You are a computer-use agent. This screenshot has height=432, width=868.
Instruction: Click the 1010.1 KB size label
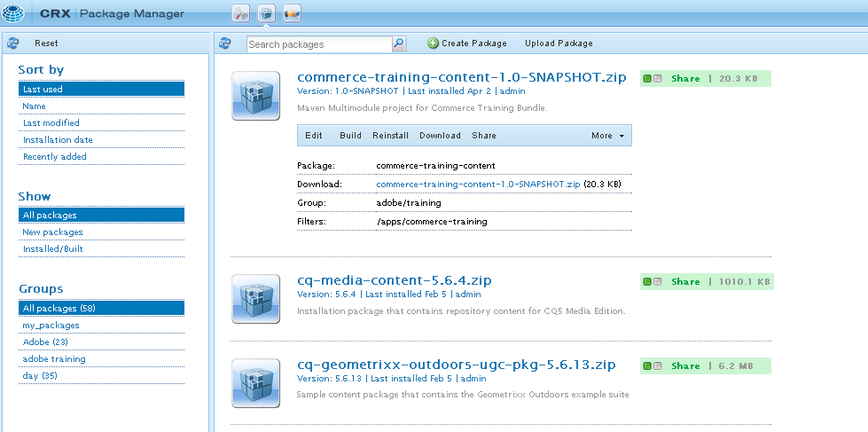(744, 282)
